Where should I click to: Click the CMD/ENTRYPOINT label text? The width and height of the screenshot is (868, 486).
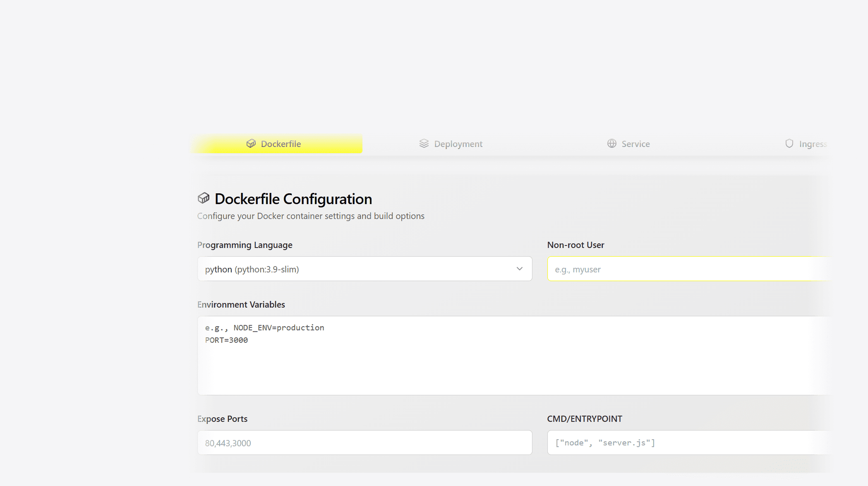pos(584,419)
